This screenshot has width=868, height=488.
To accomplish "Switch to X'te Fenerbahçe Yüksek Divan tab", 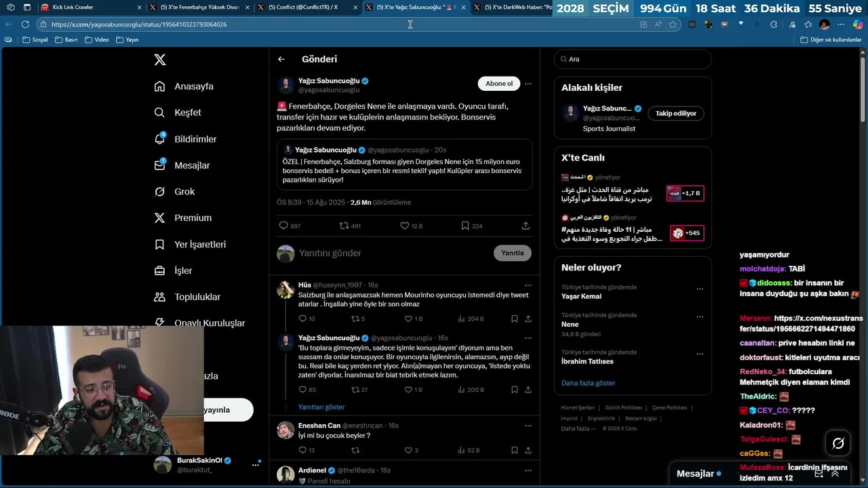I will coord(200,7).
